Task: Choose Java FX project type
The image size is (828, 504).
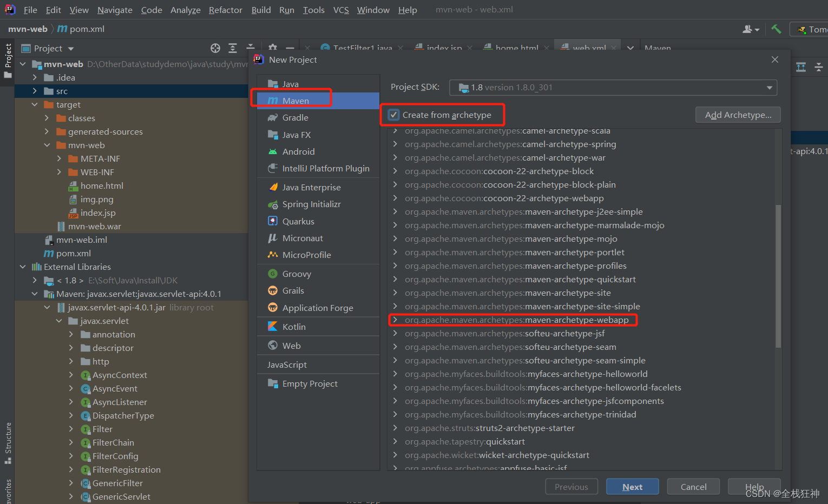Action: click(x=318, y=135)
